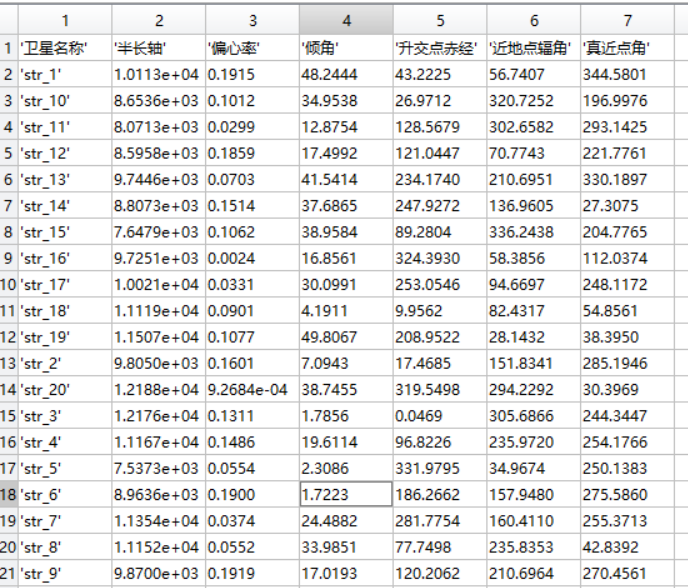Click the 'str_14' cell
688x588 pixels.
coord(65,205)
